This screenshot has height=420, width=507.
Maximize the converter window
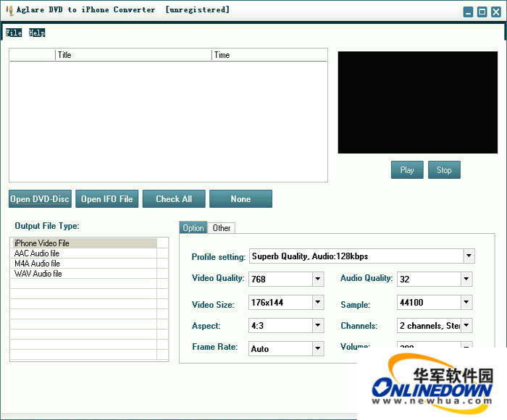point(482,12)
